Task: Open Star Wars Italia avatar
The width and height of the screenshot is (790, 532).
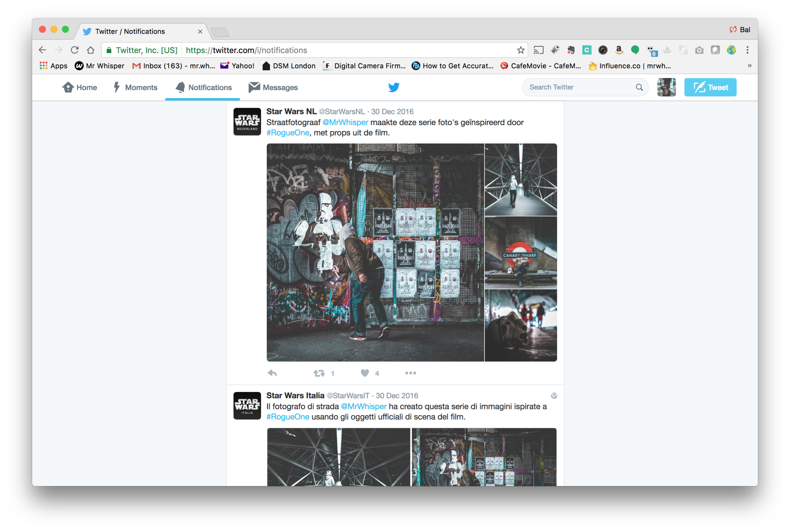Action: (247, 406)
